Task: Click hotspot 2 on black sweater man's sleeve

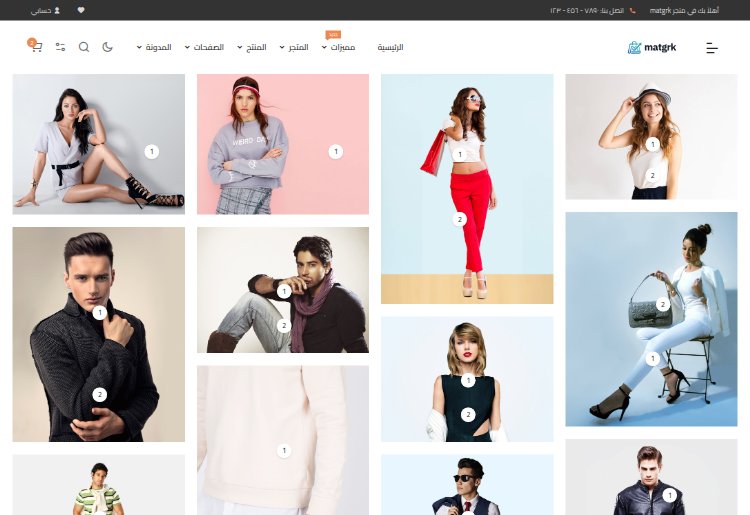Action: click(x=99, y=394)
